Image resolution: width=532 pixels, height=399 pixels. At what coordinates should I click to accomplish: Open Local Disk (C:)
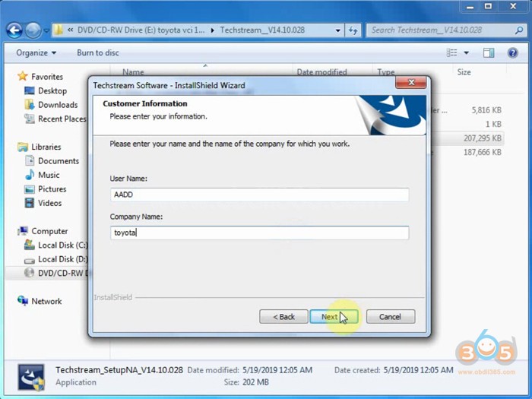click(x=62, y=245)
